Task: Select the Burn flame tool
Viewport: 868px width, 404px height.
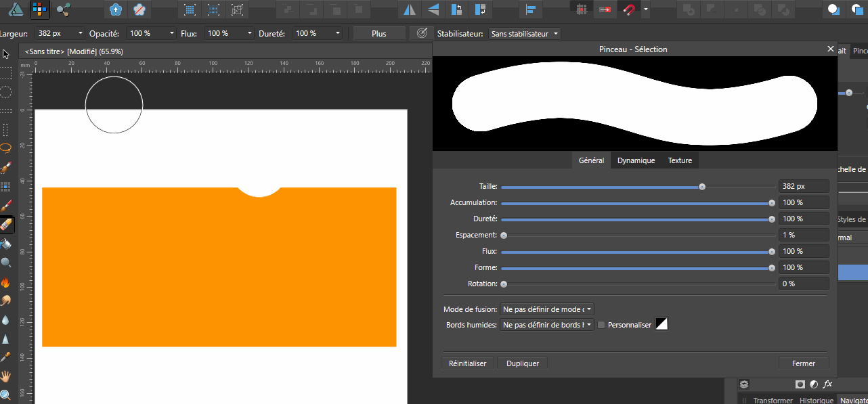Action: [x=6, y=282]
